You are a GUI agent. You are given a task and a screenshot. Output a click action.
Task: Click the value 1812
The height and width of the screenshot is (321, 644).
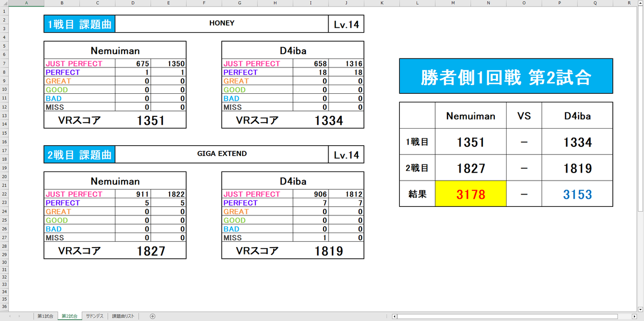[346, 194]
